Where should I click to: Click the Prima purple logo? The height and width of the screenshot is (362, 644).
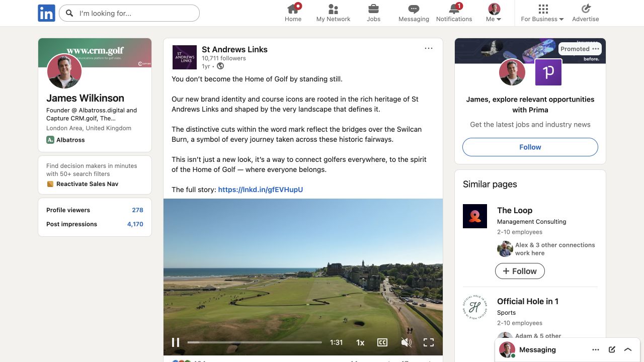point(548,72)
